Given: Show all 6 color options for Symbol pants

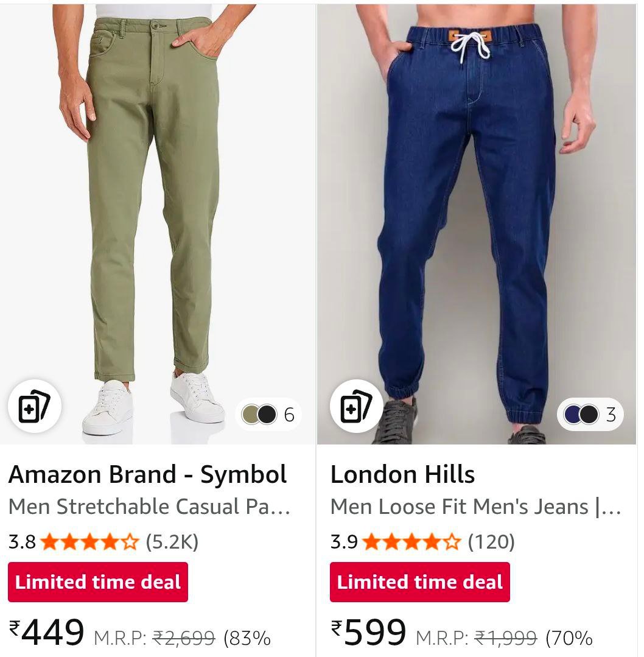Looking at the screenshot, I should click(x=289, y=415).
